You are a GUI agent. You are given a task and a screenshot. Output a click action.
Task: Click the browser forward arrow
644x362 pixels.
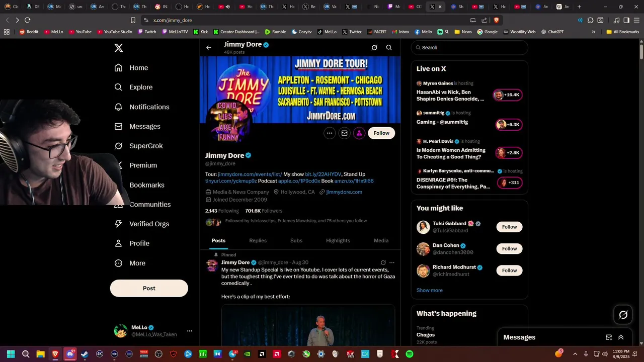click(17, 20)
